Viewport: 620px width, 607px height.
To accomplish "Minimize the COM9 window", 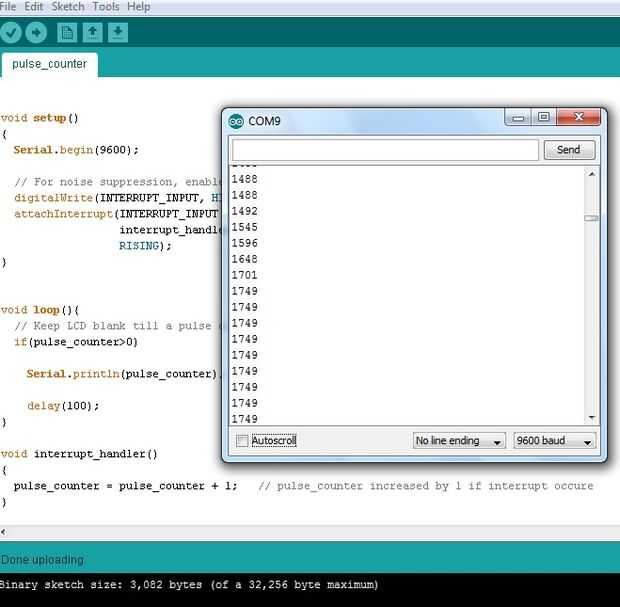I will coord(518,117).
